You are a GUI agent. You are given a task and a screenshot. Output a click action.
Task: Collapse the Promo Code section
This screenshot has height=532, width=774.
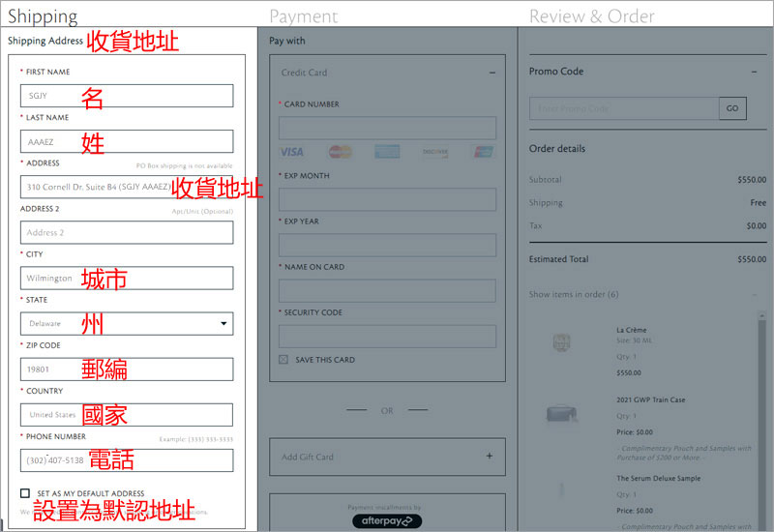755,72
